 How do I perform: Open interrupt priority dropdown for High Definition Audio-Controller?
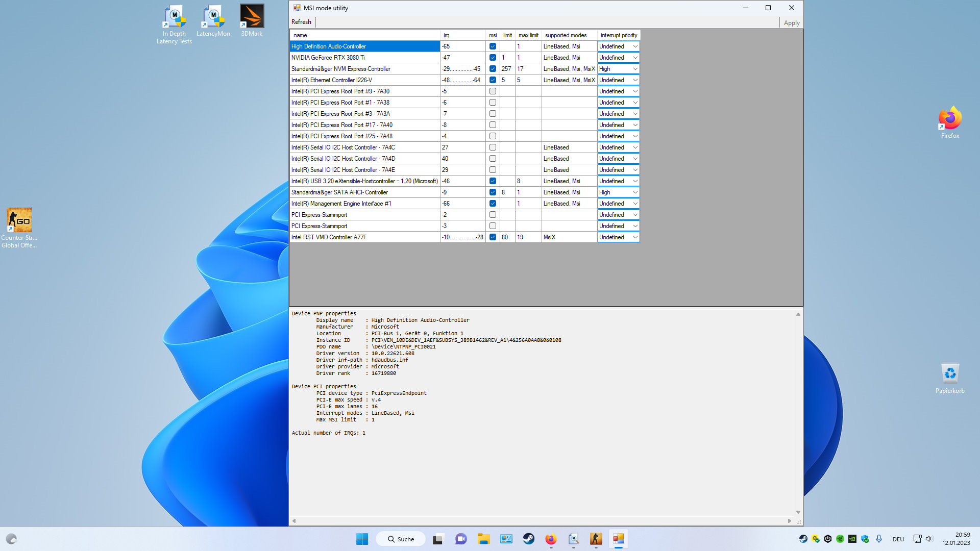(635, 46)
